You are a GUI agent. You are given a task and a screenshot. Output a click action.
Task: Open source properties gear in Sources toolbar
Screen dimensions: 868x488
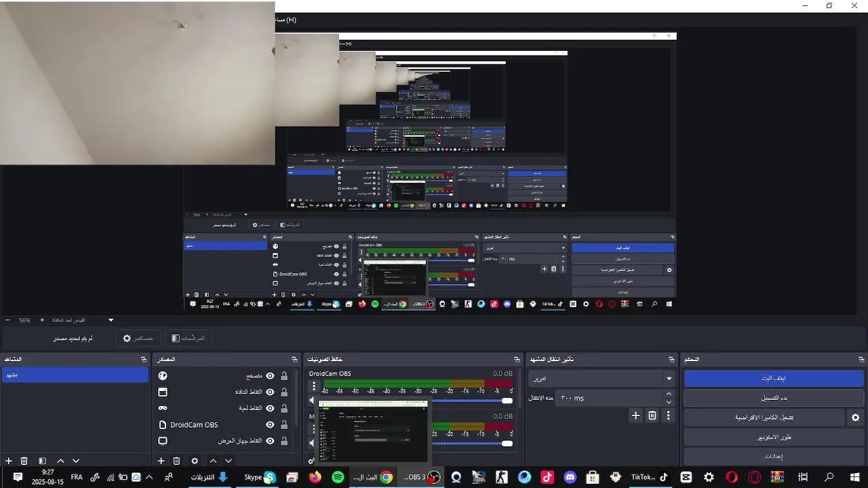pos(195,461)
